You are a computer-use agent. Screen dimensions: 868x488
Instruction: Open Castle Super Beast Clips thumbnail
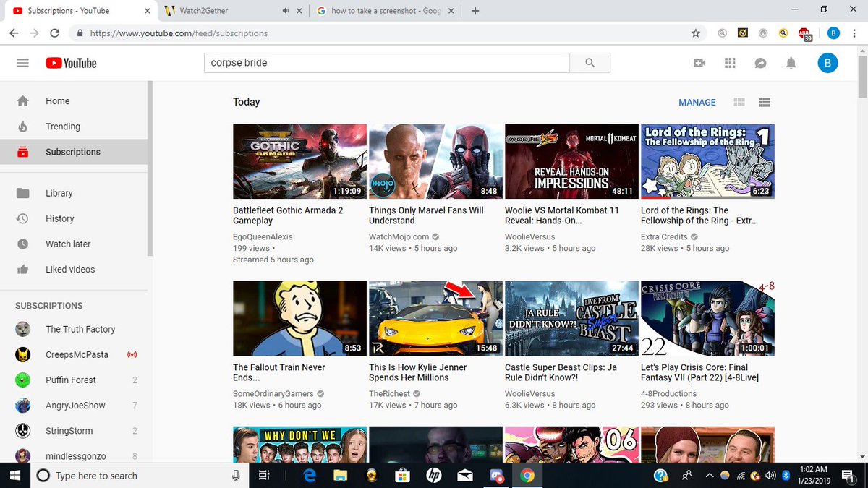coord(571,318)
